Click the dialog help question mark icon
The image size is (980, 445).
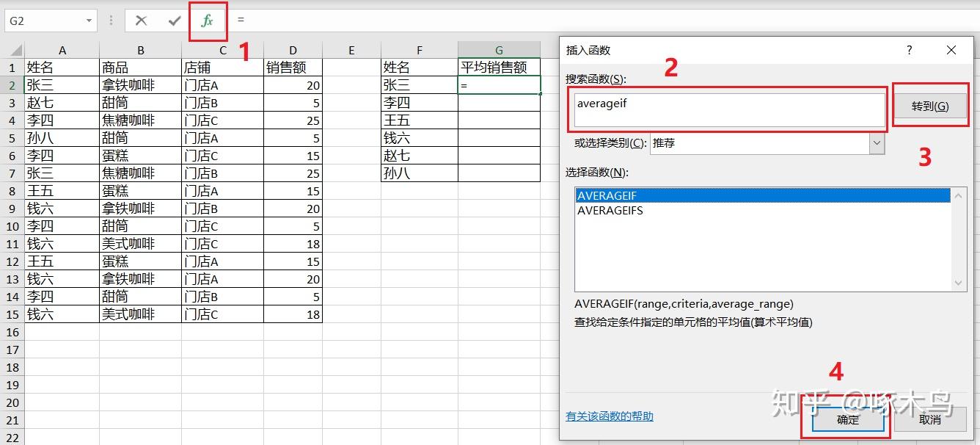click(910, 50)
